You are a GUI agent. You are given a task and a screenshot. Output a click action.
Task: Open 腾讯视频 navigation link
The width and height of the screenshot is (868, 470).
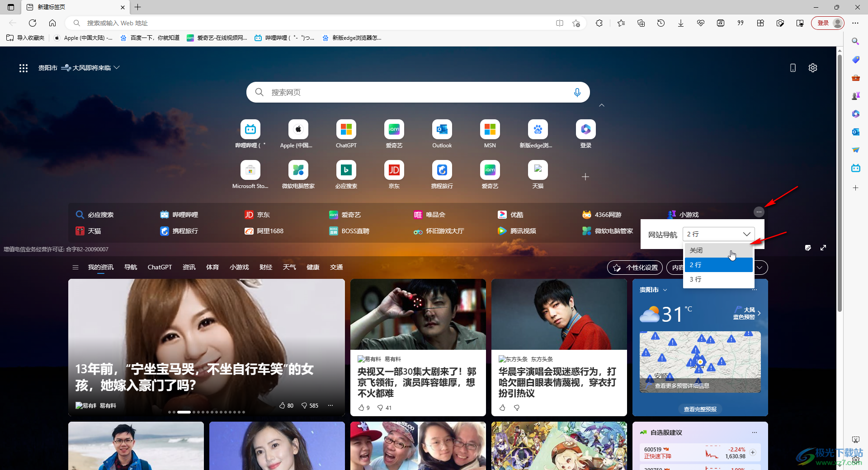tap(517, 231)
